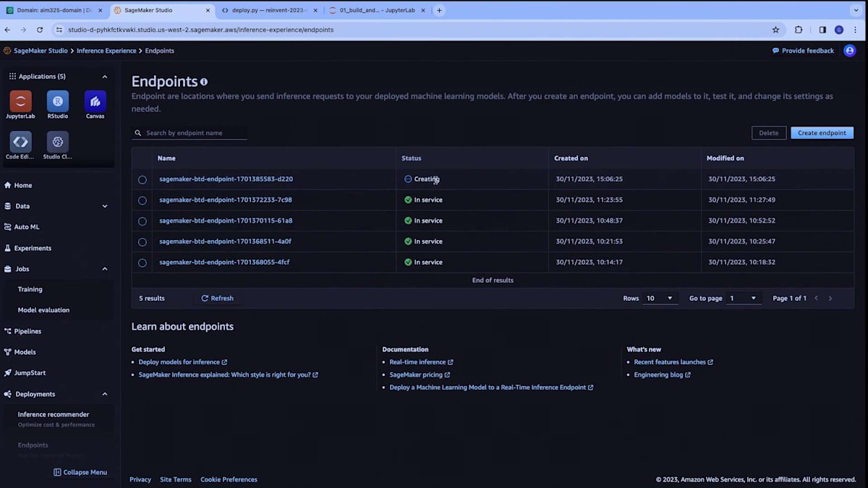Select radio for endpoint ending 4fcf
Screen dimensions: 868x488
[x=142, y=263]
